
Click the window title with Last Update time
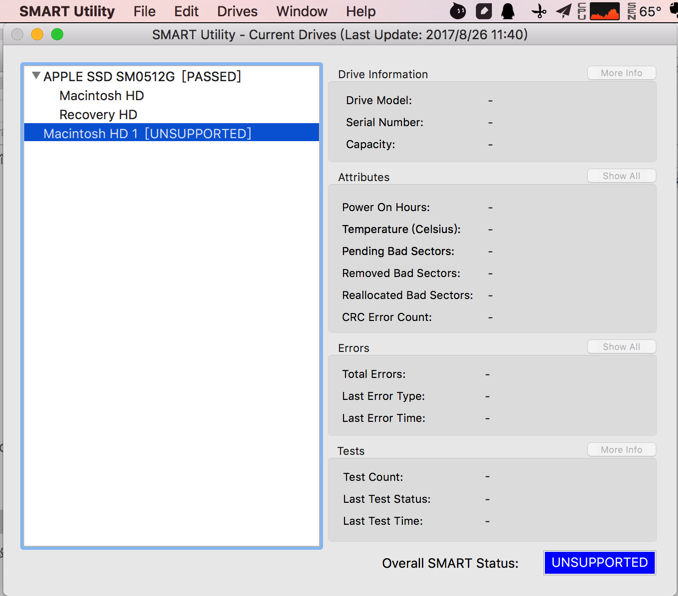(340, 35)
